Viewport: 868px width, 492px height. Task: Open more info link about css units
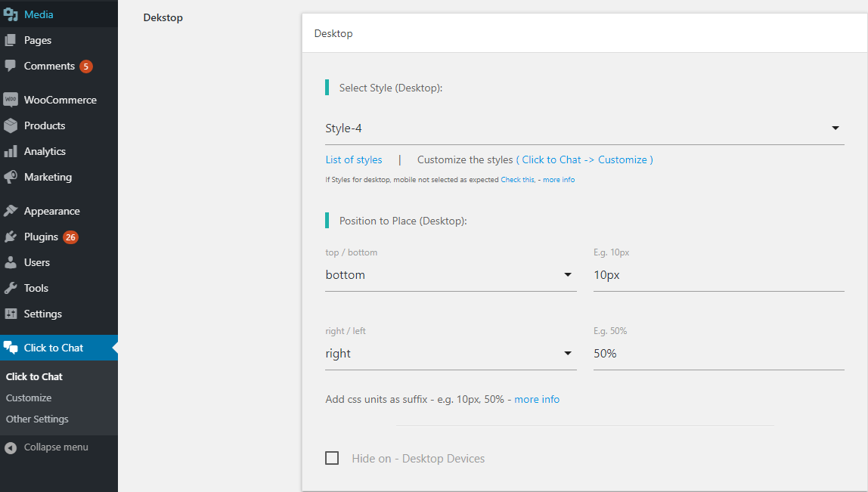(537, 400)
